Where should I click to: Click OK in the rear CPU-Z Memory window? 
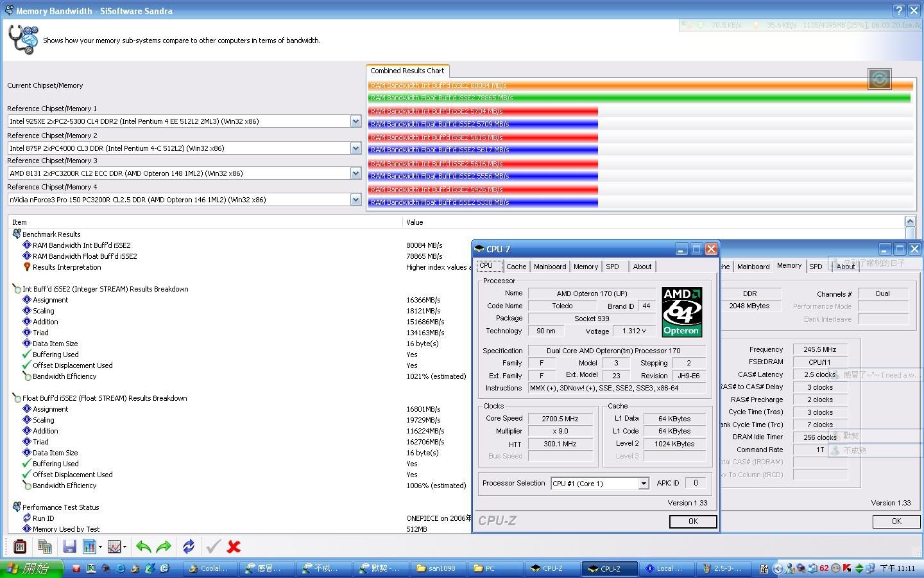coord(896,521)
